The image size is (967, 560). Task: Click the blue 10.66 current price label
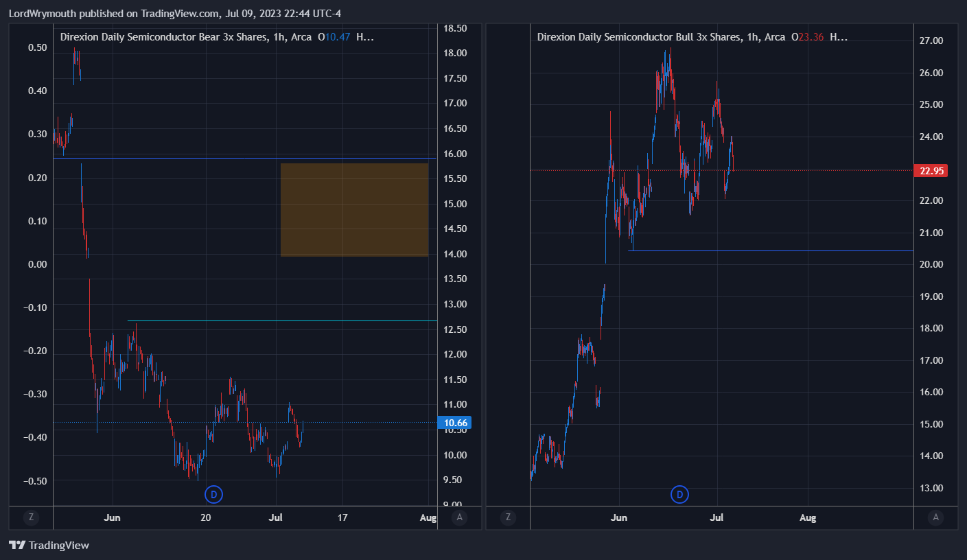[455, 423]
